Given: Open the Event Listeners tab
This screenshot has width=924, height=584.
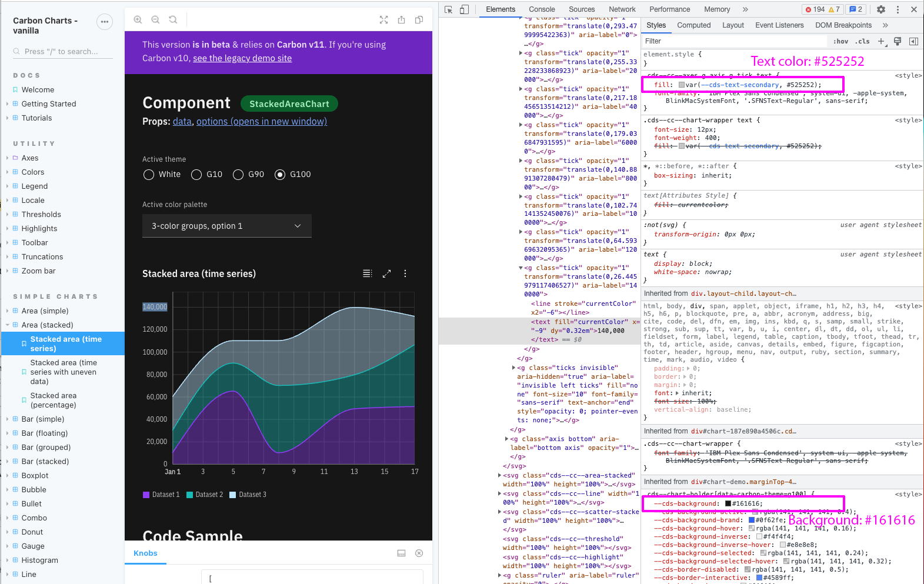Looking at the screenshot, I should point(779,25).
